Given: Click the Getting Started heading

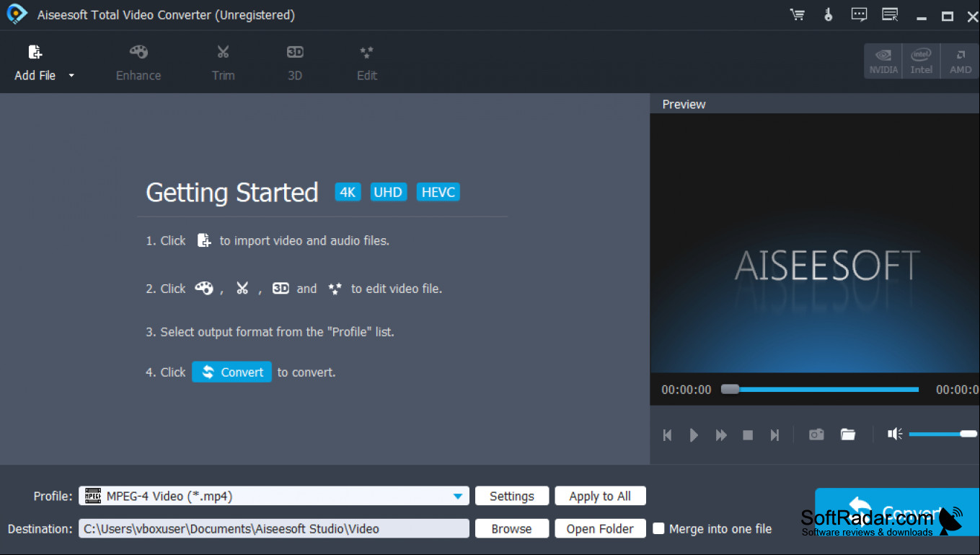Looking at the screenshot, I should click(x=232, y=192).
